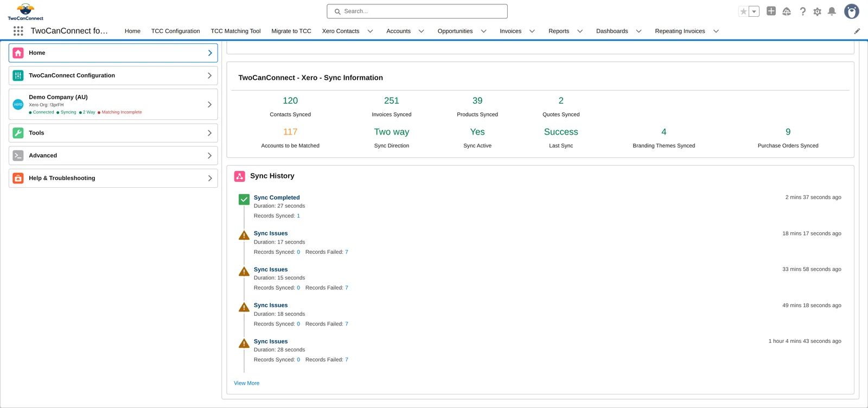Image resolution: width=868 pixels, height=408 pixels.
Task: Open Sync Issues entry with 28 seconds duration
Action: click(271, 341)
